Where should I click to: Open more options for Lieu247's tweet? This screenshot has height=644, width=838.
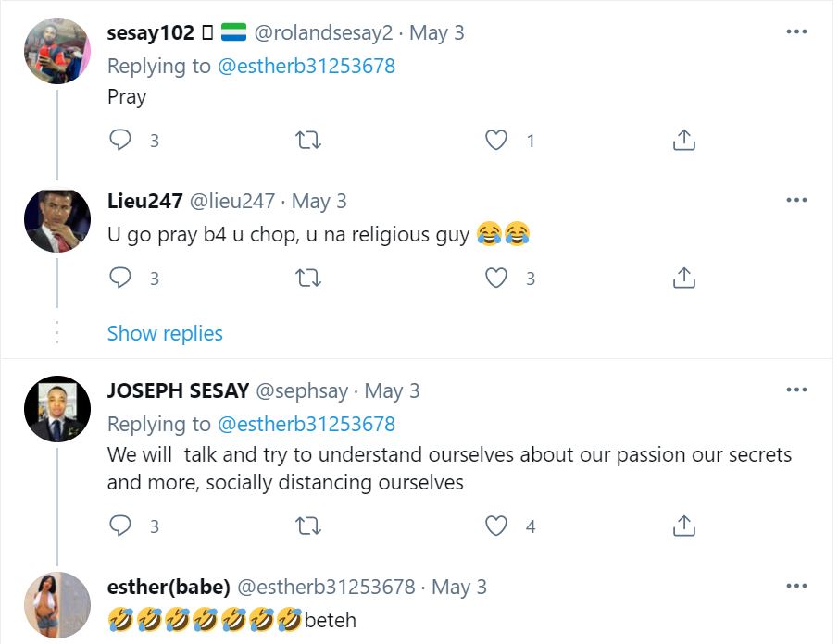[796, 200]
